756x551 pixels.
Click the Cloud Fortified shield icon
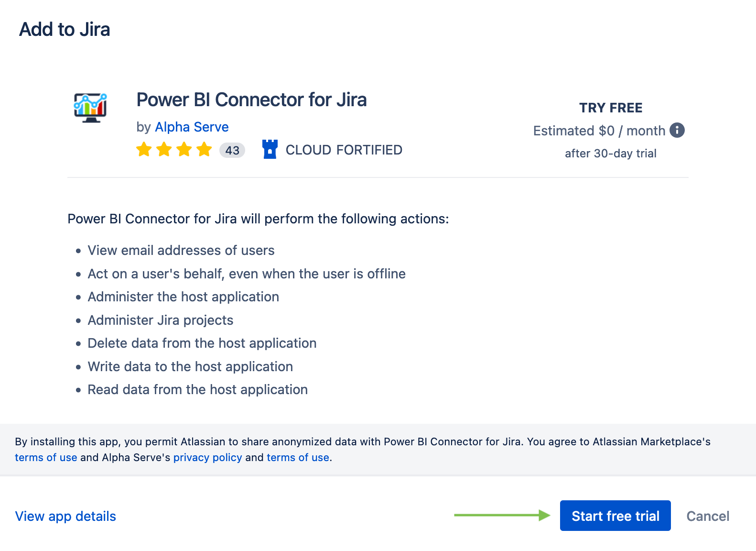(270, 149)
